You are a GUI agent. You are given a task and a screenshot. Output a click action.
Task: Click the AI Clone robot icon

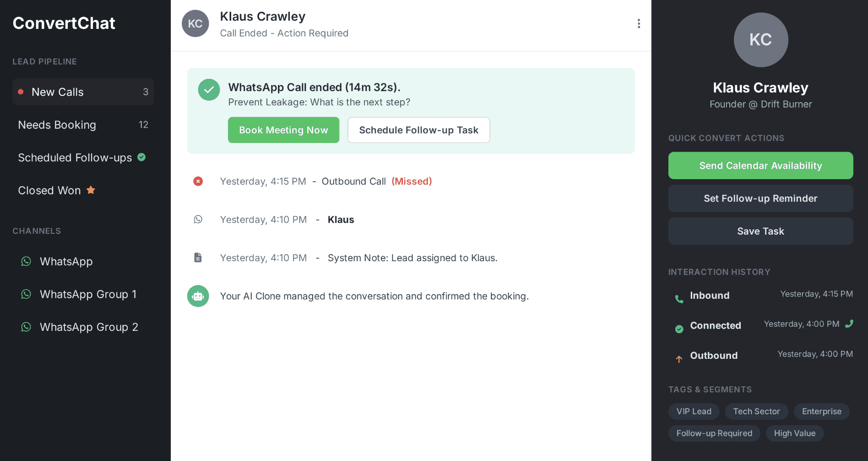coord(198,296)
